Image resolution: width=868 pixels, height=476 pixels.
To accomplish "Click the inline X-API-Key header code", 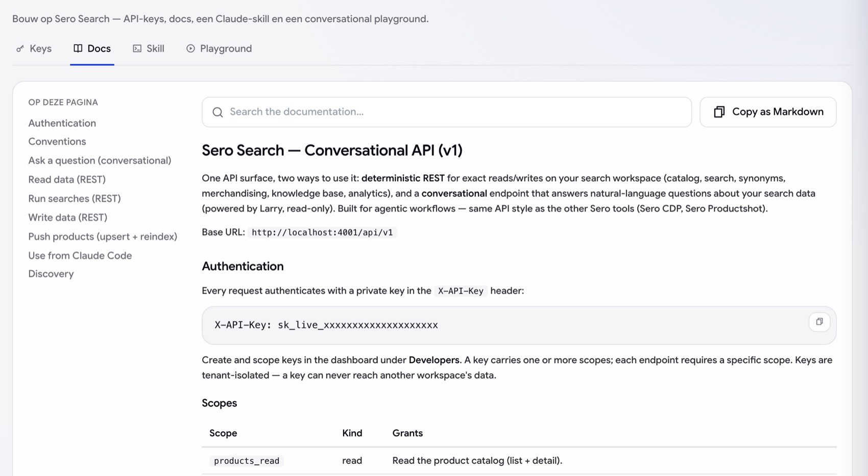I will 461,291.
